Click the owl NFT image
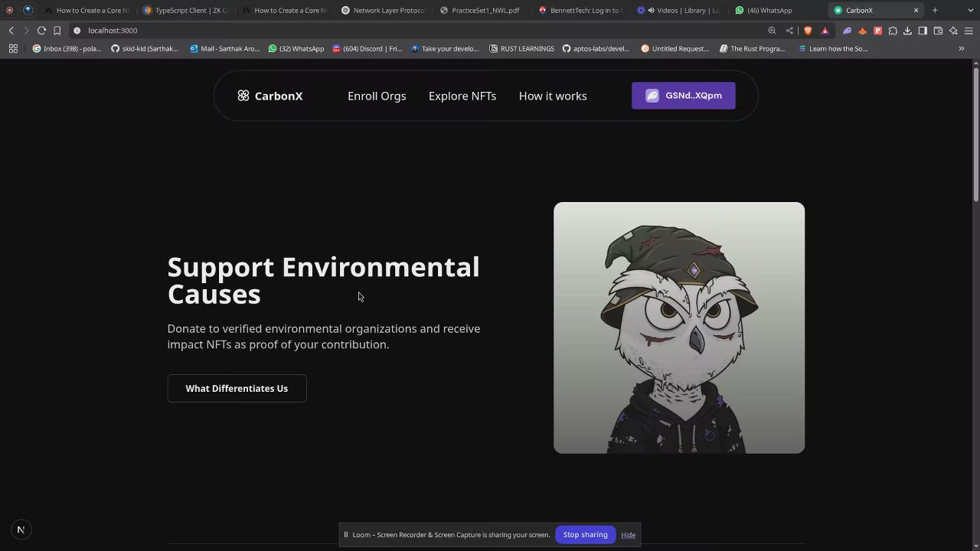Screen dimensions: 980x551 pos(679,328)
